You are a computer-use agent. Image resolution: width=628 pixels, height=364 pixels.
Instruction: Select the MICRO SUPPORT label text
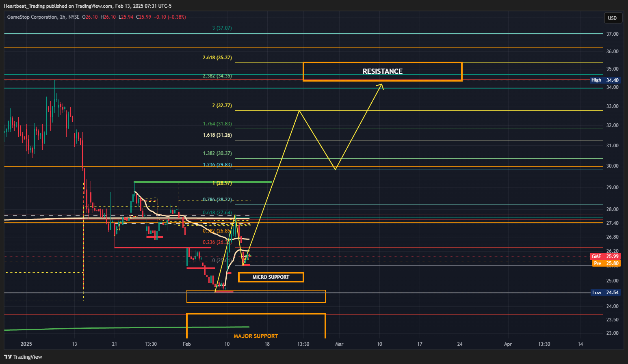(x=271, y=277)
